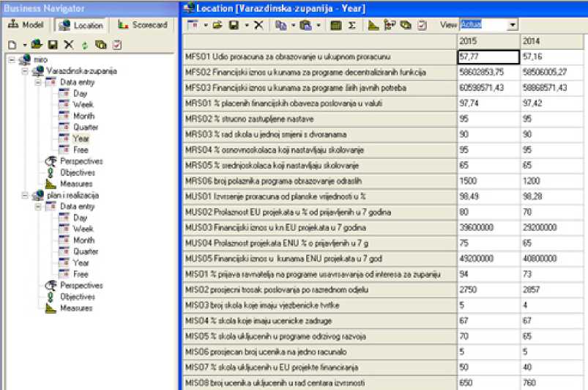The image size is (588, 390).
Task: Click the Delete X icon in Location toolbar
Action: pos(258,25)
